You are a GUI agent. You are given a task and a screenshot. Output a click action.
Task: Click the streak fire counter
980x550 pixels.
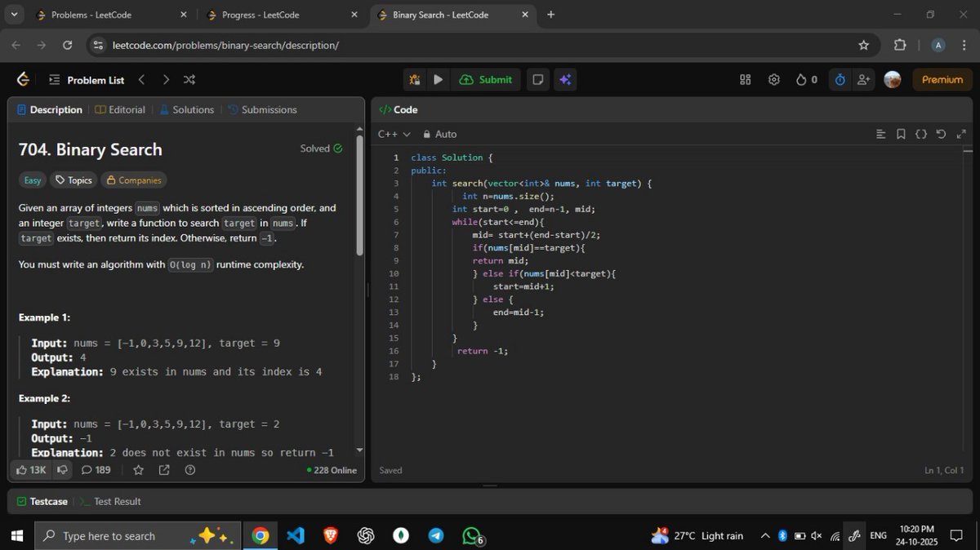(806, 79)
